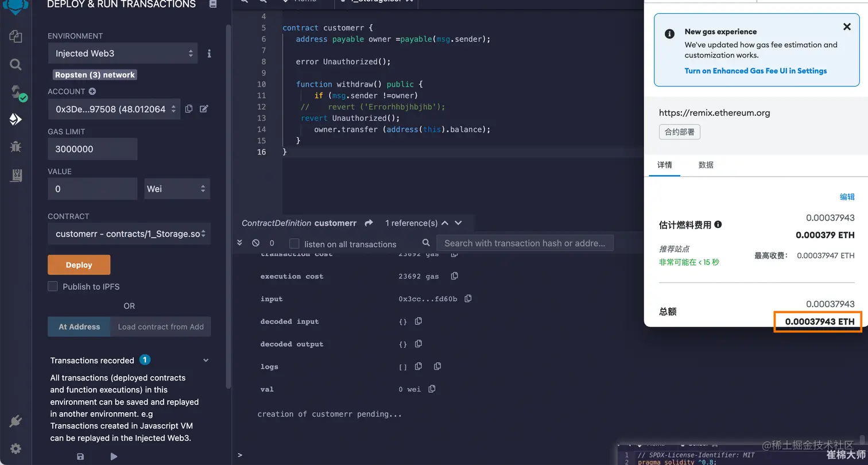Open the Settings gear icon

[15, 449]
